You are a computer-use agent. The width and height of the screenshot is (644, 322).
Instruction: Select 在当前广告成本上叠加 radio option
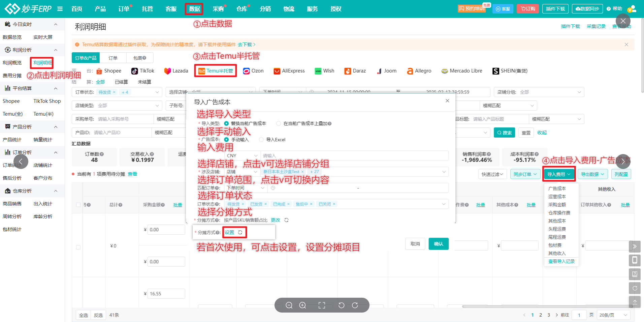279,123
